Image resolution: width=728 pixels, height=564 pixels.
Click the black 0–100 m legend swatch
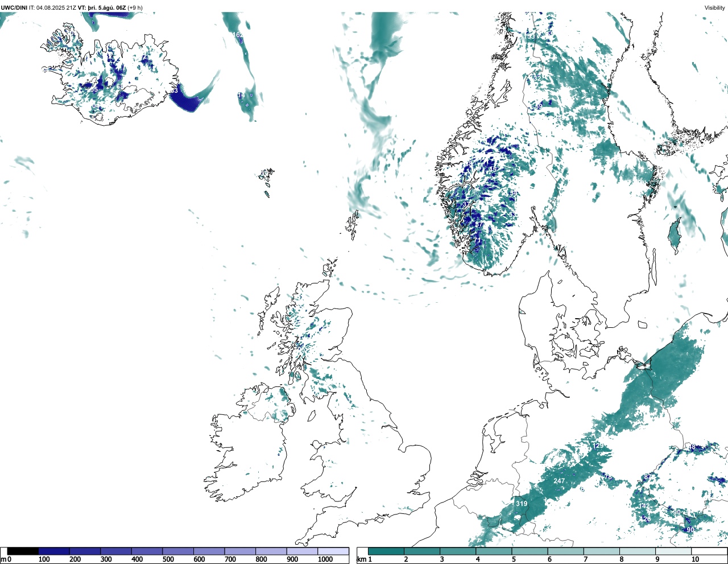tap(23, 551)
